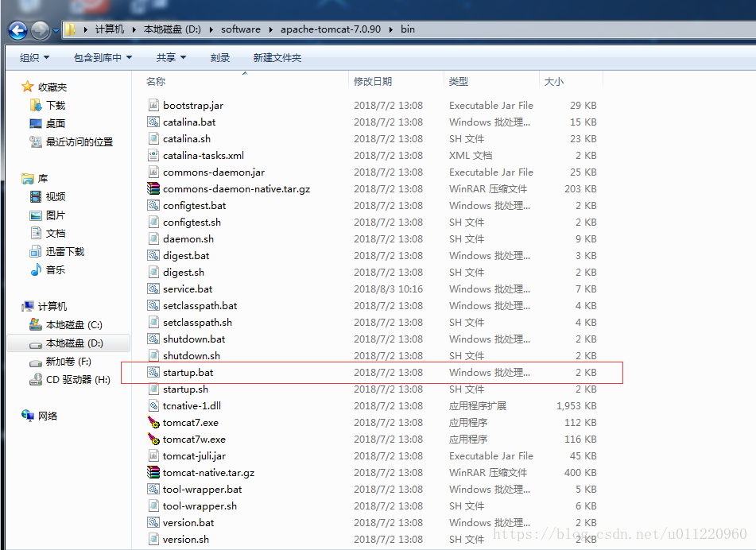Click the CD 驱动器 (H:) disc icon

click(36, 380)
